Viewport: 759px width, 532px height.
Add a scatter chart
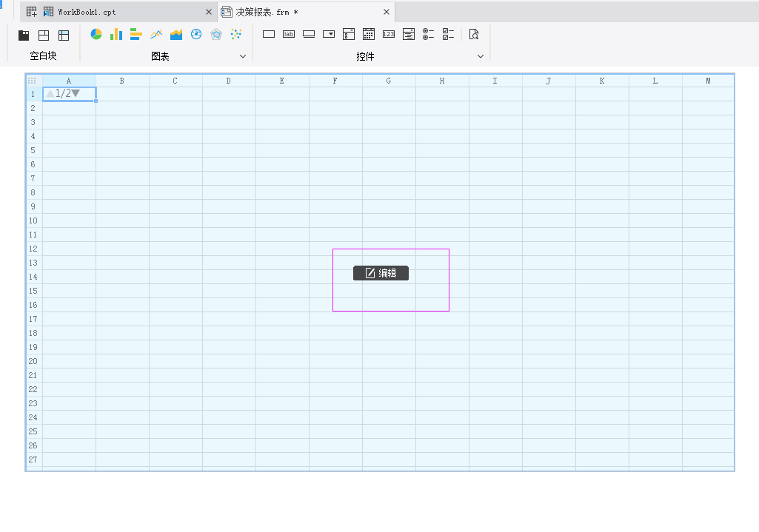point(236,34)
